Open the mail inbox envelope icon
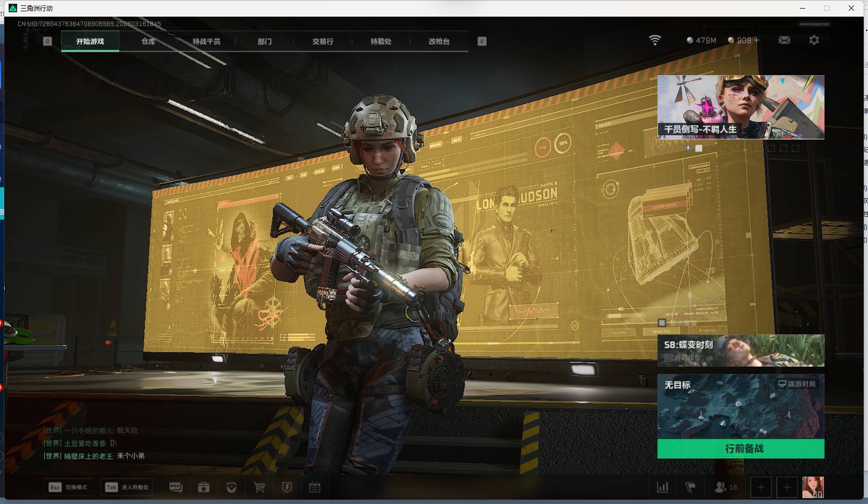868x504 pixels. click(784, 40)
